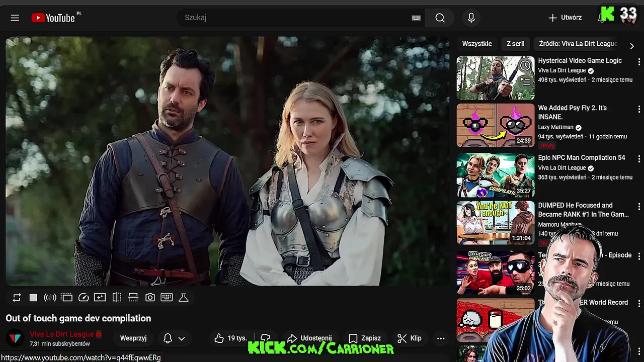The image size is (644, 362).
Task: Save video with the Zapisz button
Action: [x=365, y=338]
